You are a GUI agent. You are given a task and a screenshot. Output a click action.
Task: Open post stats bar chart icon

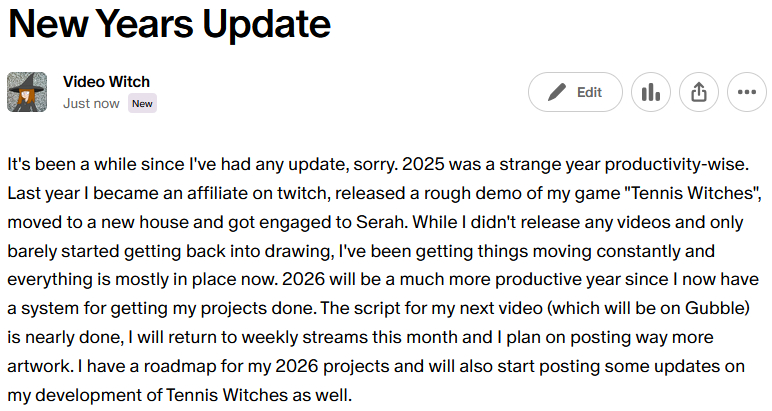tap(651, 92)
